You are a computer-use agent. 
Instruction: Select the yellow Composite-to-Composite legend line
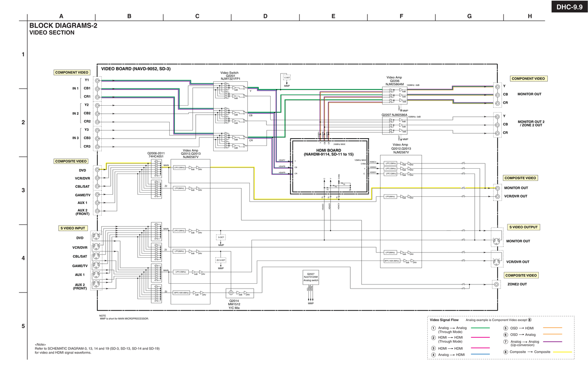(x=562, y=352)
